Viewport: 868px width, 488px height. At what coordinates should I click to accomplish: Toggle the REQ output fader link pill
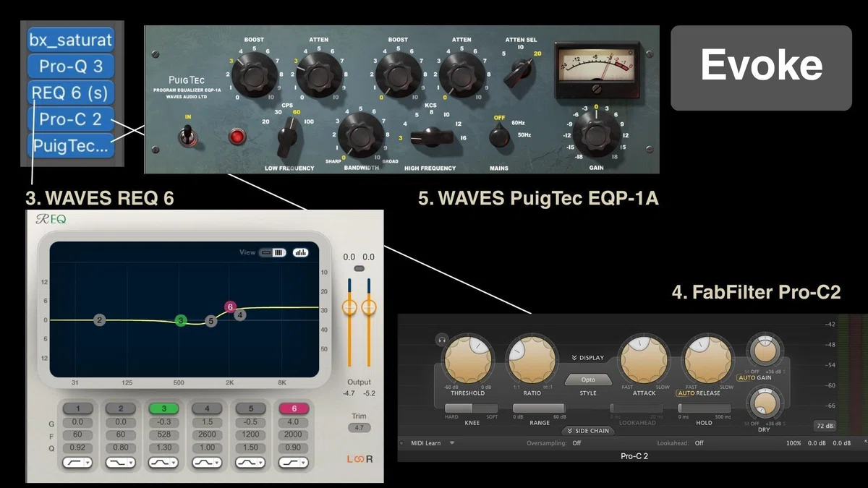click(x=359, y=269)
